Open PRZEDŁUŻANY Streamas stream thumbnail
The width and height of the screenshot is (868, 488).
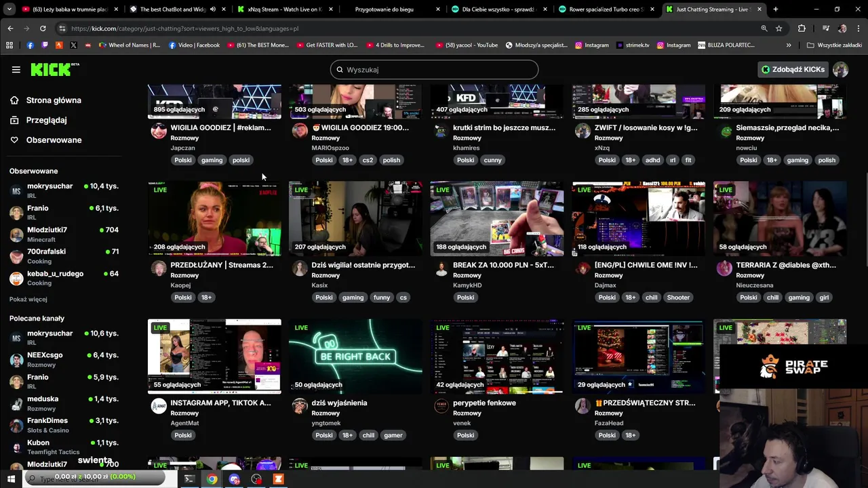pos(214,218)
